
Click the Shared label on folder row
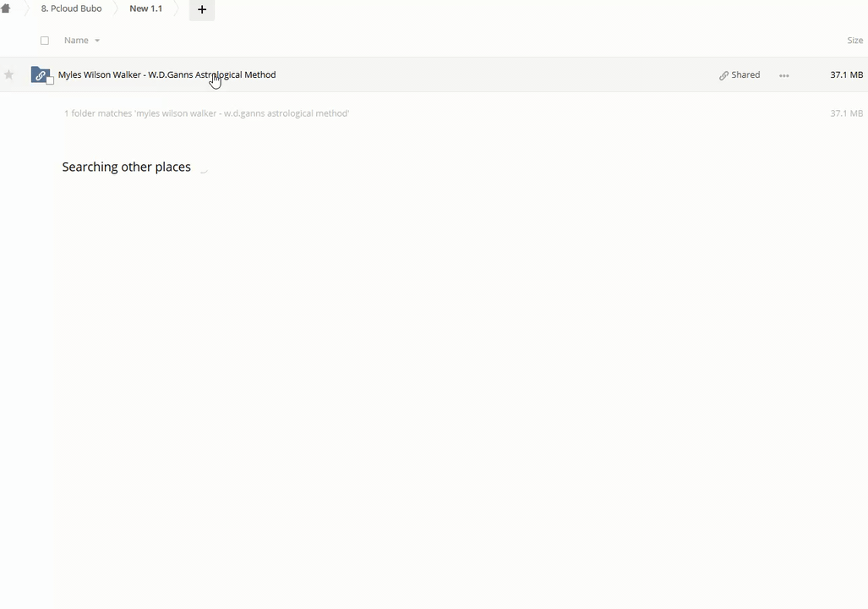(745, 74)
